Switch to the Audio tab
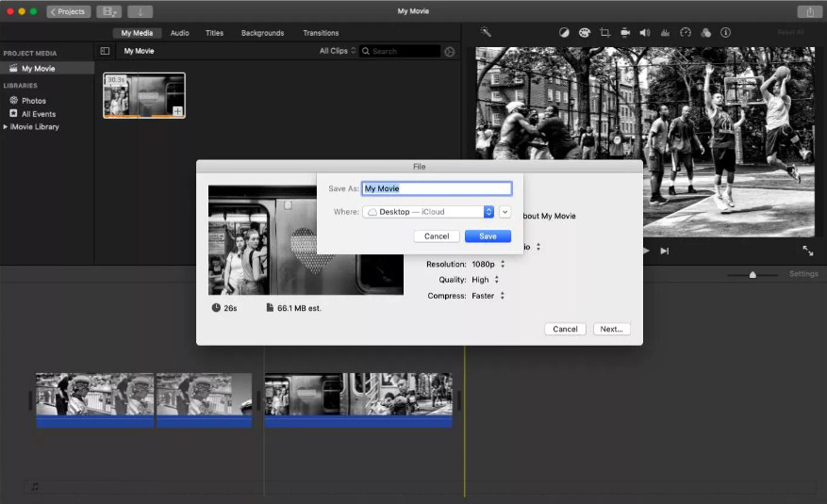The image size is (827, 504). (x=180, y=33)
